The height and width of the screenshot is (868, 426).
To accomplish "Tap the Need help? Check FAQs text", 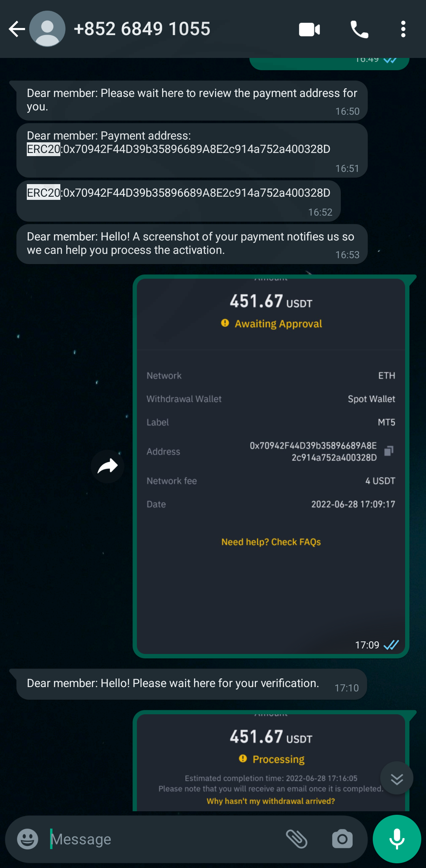I will [271, 542].
